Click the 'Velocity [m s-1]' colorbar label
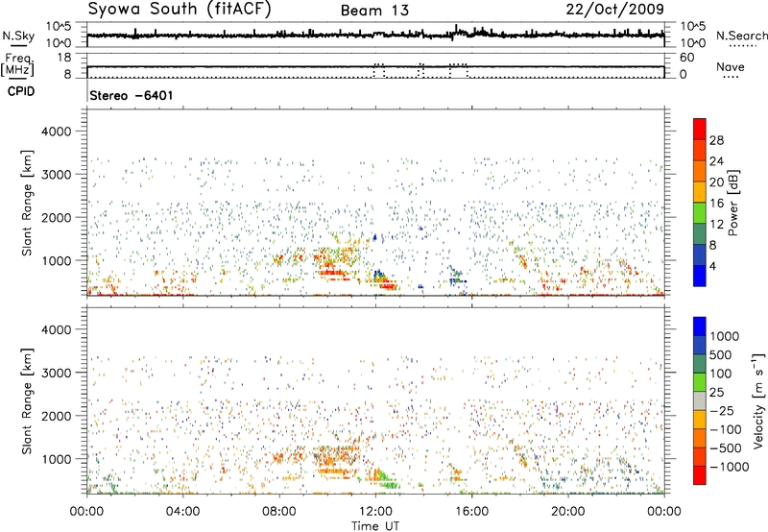The image size is (768, 532). click(758, 400)
